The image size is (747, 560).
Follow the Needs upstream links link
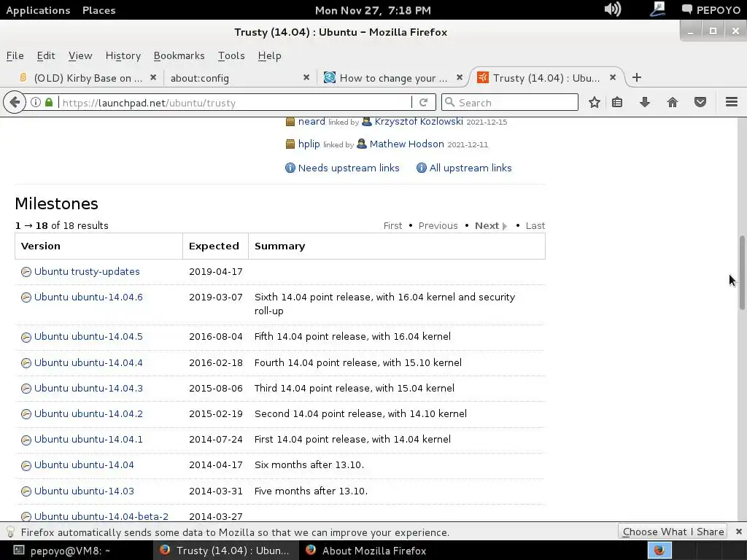click(349, 168)
